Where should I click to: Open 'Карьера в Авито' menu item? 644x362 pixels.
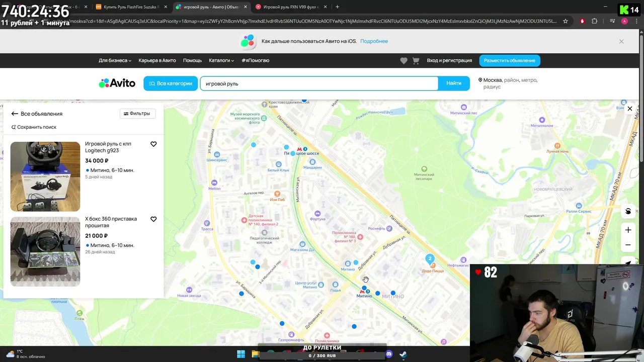tap(157, 60)
